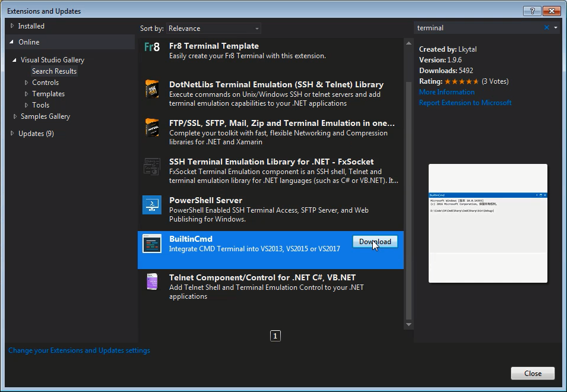Select the Templates tree item
The width and height of the screenshot is (567, 392).
48,94
